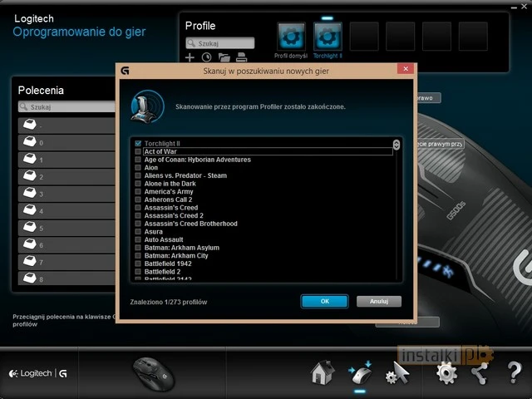Screen dimensions: 532x399
Task: Click the key icon for command 6
Action: (30, 244)
